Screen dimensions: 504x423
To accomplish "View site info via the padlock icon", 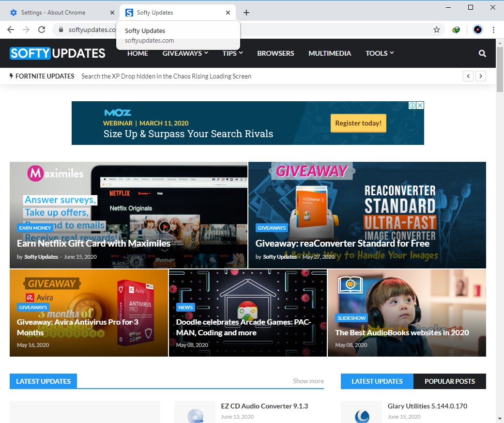I will coord(61,30).
